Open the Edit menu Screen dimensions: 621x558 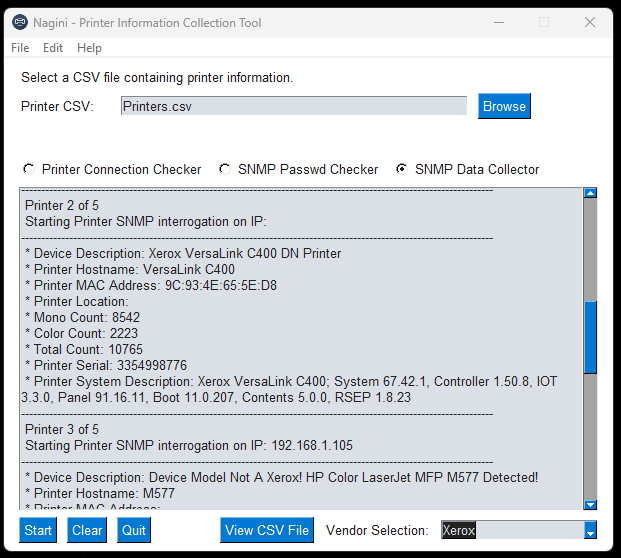click(x=53, y=48)
